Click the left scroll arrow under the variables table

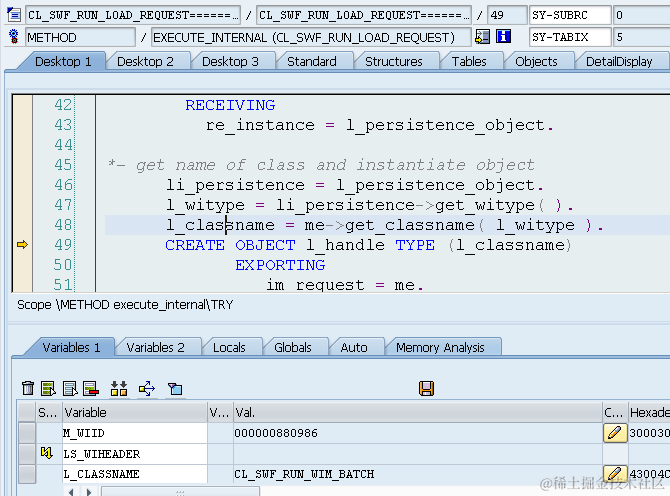coord(71,492)
